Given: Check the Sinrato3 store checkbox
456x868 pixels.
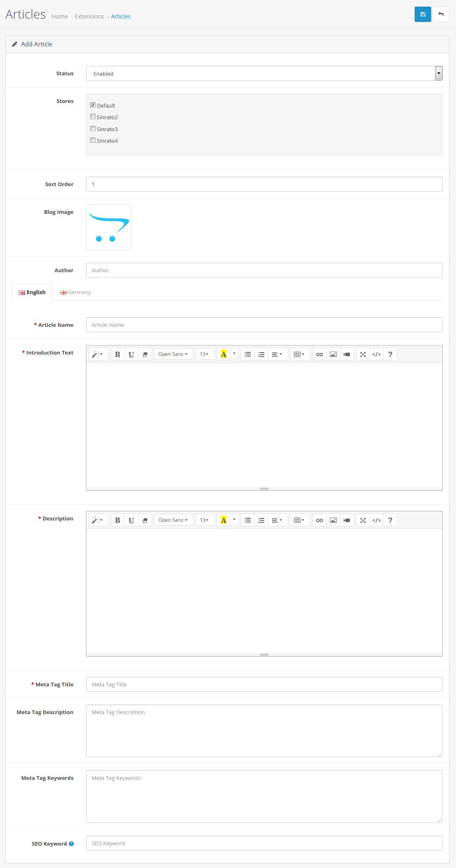Looking at the screenshot, I should point(93,129).
